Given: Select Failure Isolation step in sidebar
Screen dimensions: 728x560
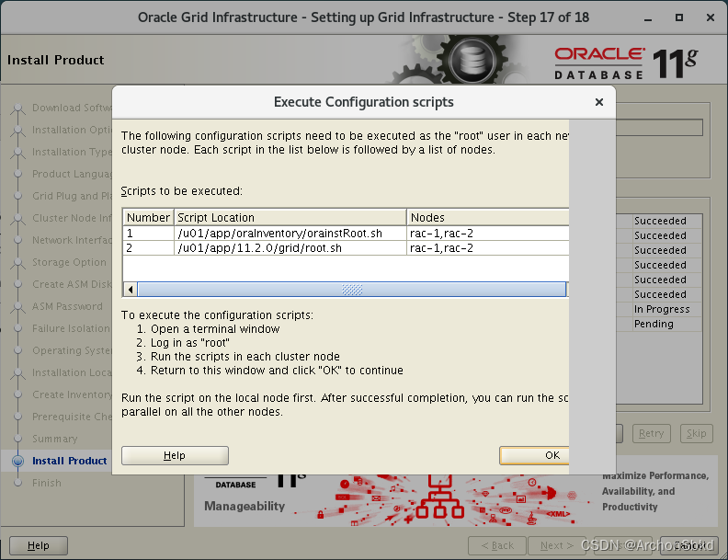Looking at the screenshot, I should [x=72, y=328].
